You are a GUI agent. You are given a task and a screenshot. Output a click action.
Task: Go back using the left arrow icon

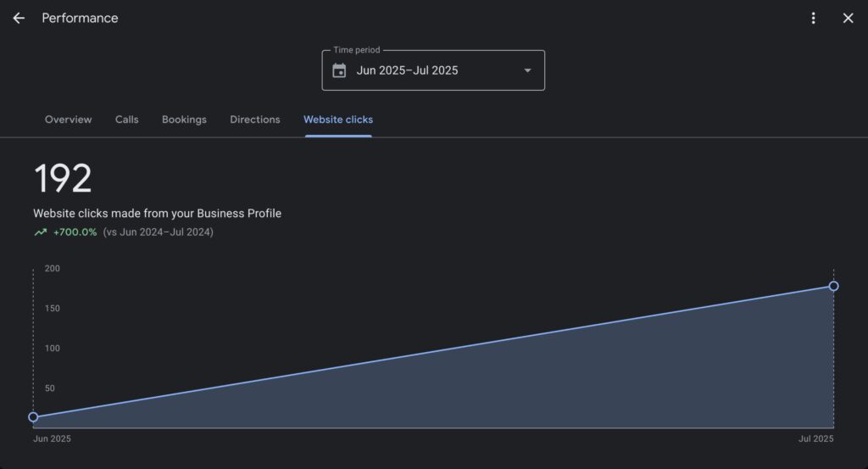tap(19, 19)
